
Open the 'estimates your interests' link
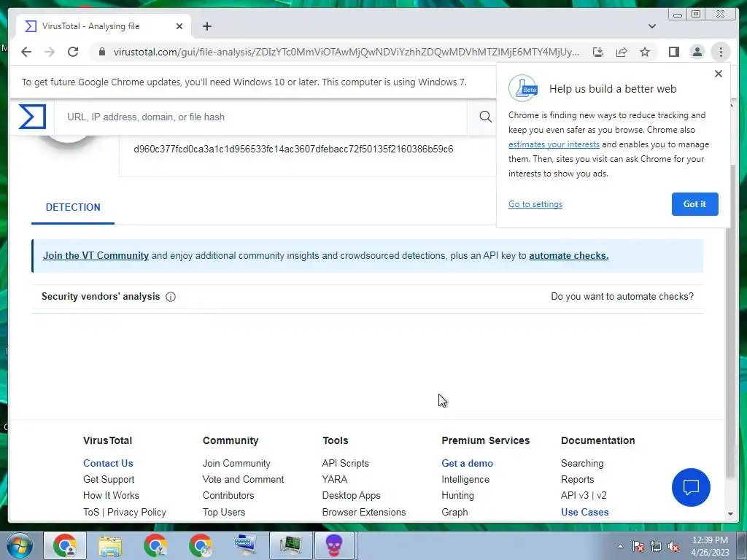pos(554,144)
